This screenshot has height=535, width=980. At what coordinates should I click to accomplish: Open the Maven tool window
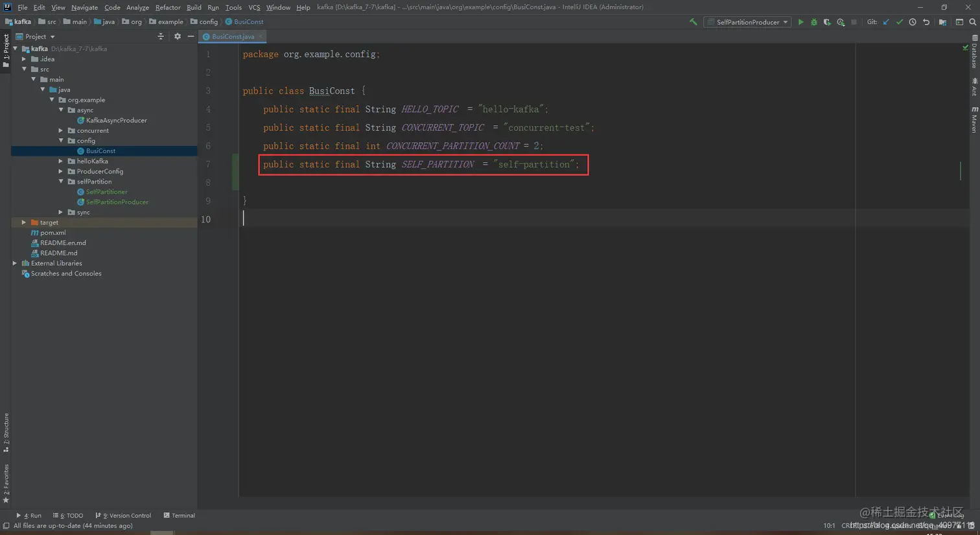click(x=974, y=120)
